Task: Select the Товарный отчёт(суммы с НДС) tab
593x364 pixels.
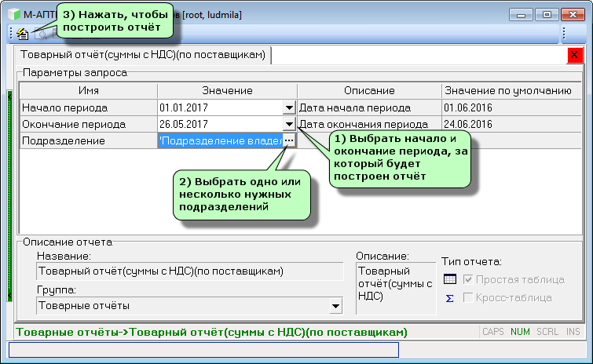Action: (x=143, y=55)
